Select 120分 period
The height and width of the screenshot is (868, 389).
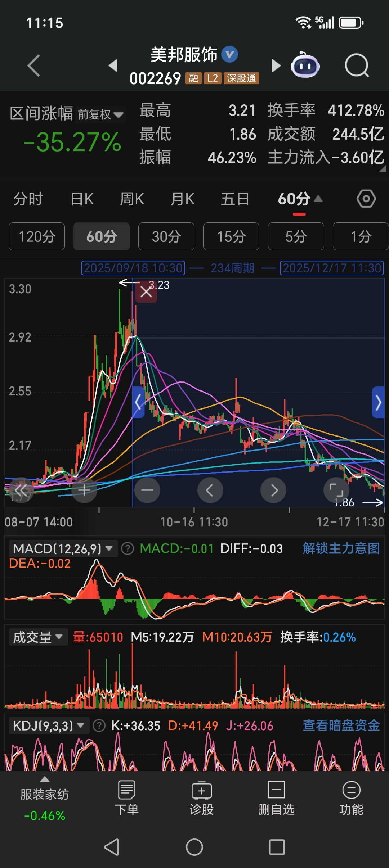pos(37,236)
